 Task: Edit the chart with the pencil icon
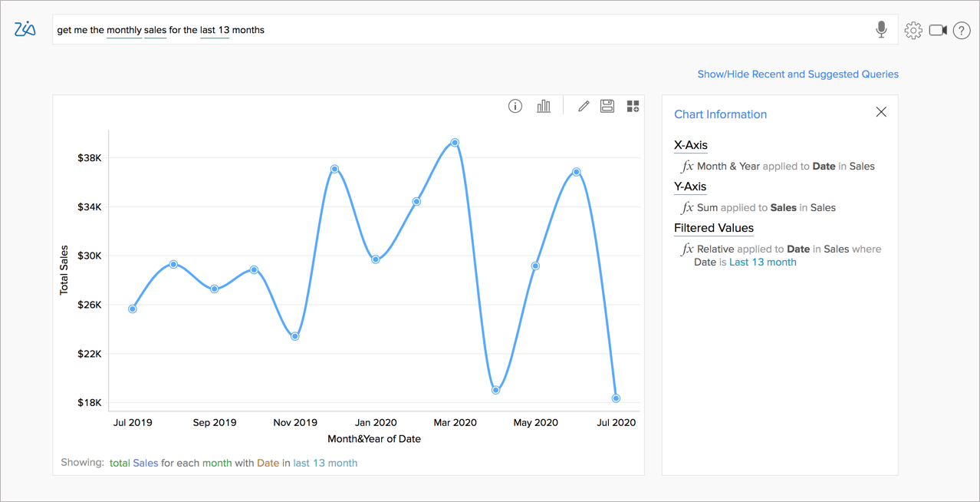582,105
